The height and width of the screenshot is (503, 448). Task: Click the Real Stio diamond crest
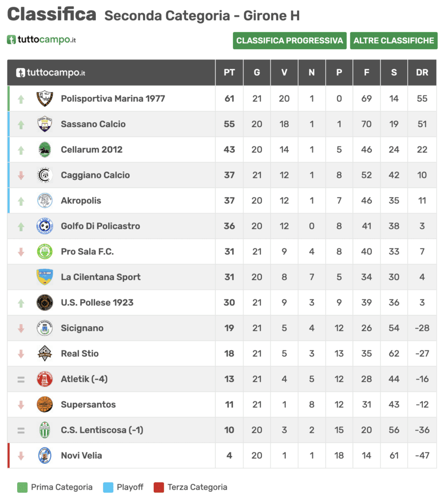coord(45,354)
